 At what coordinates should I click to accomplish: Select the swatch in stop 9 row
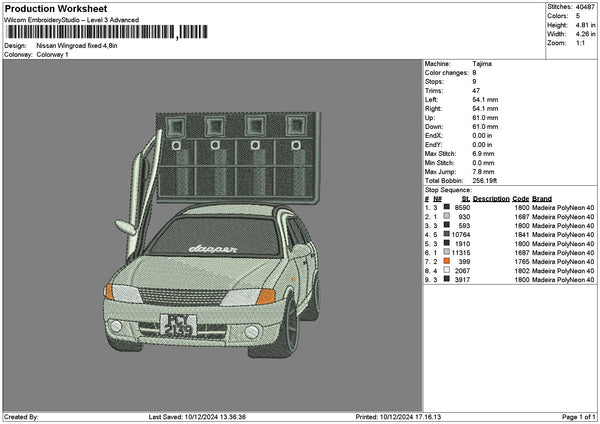pos(446,279)
